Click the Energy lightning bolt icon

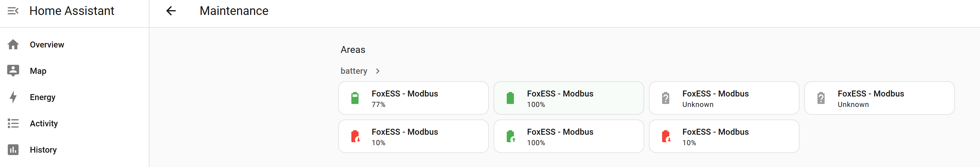pyautogui.click(x=13, y=97)
